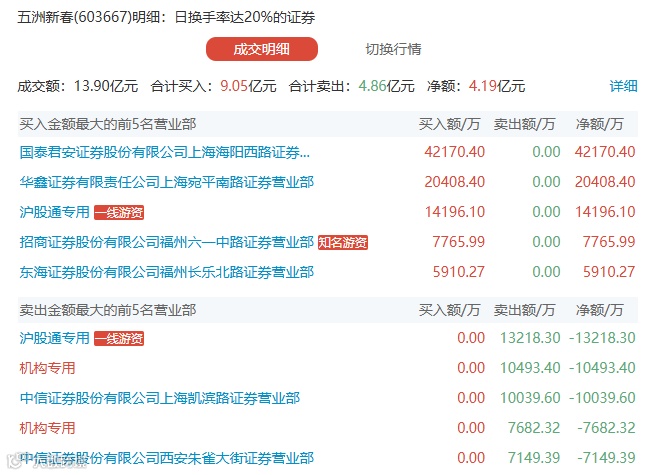Click 机构专用 with sell amount 7682.32

point(47,428)
